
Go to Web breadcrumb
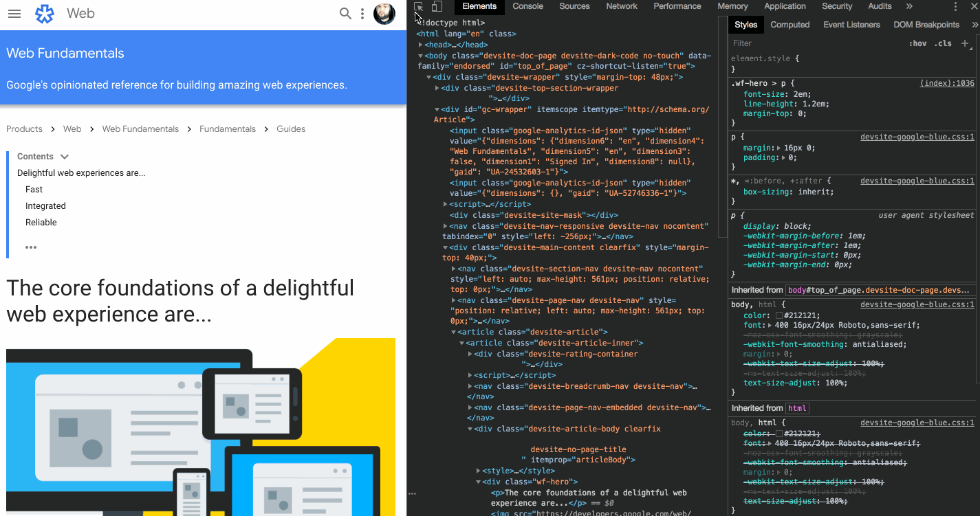point(72,129)
